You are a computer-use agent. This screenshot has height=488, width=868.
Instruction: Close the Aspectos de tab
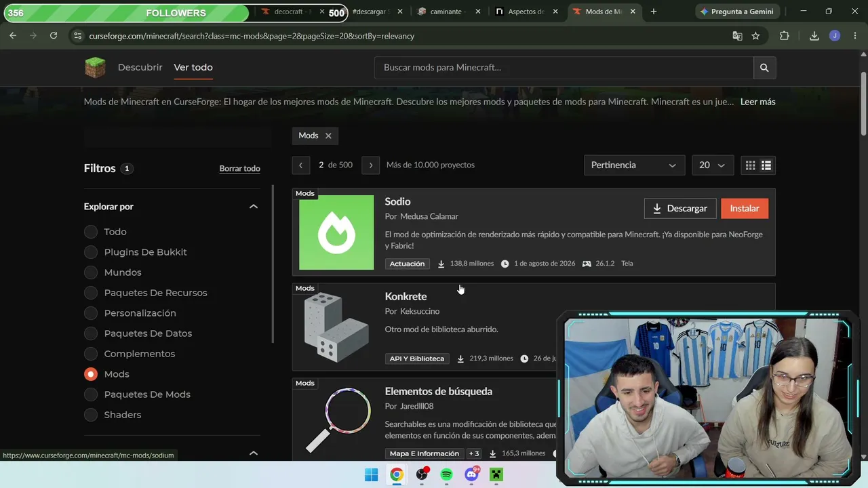[x=555, y=12]
